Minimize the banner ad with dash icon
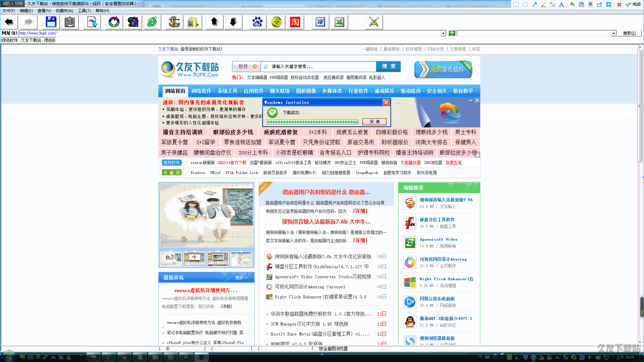This screenshot has width=644, height=362. (471, 100)
